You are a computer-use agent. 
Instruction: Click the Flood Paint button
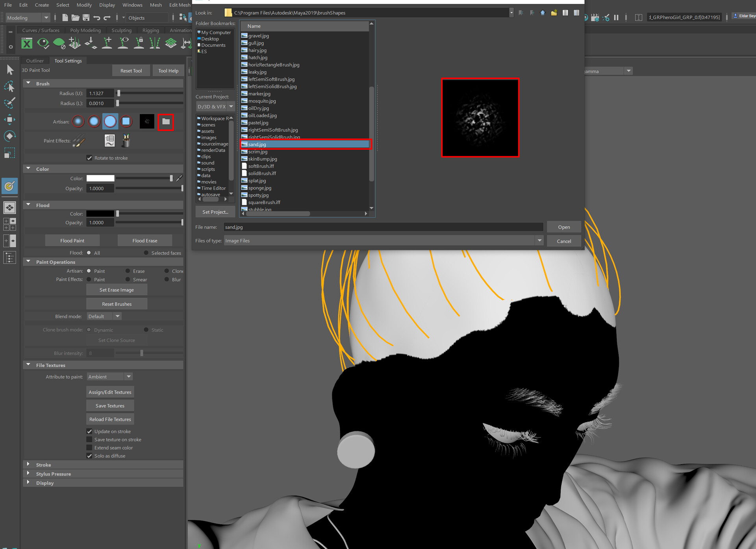72,240
